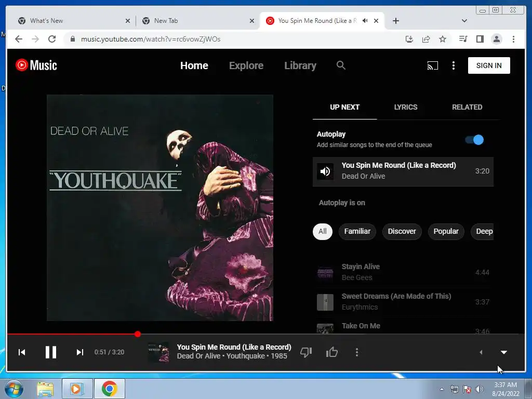
Task: Click the Sign In button
Action: [488, 65]
